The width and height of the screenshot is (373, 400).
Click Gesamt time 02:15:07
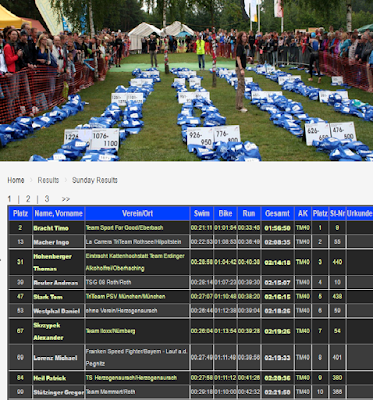tap(277, 283)
